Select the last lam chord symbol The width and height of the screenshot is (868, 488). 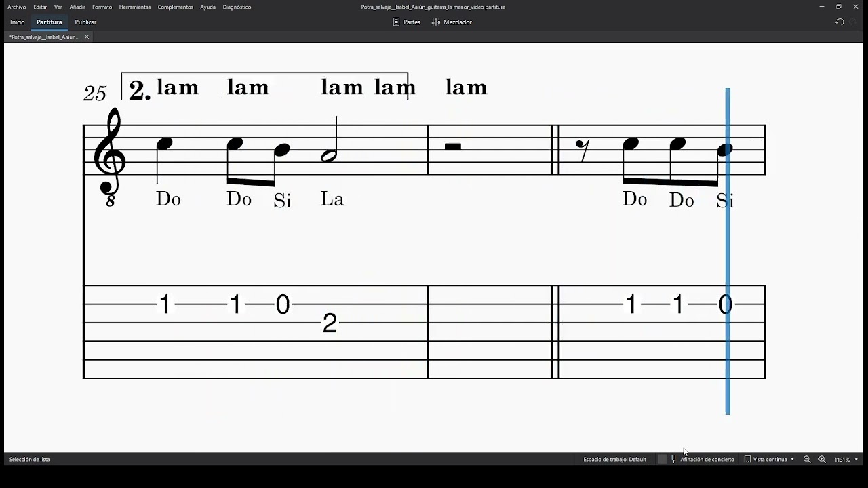[x=466, y=87]
